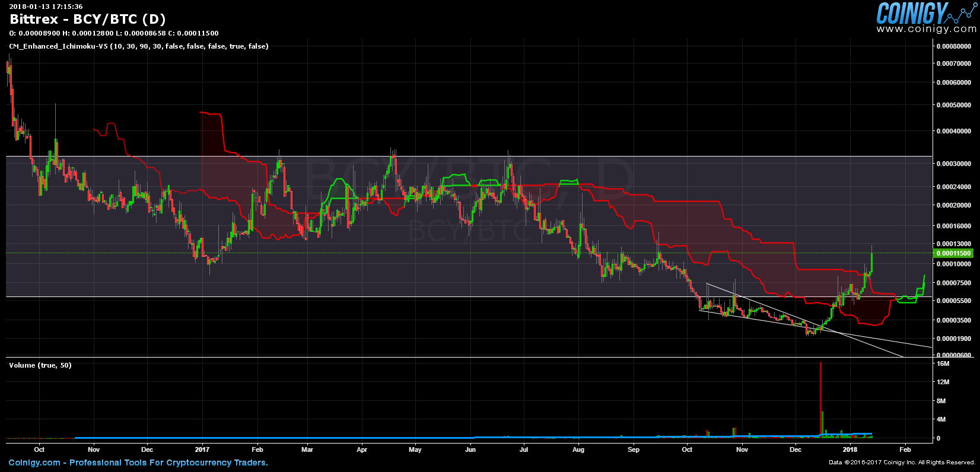Click the 12M volume axis label
This screenshot has height=472, width=980.
click(x=943, y=382)
